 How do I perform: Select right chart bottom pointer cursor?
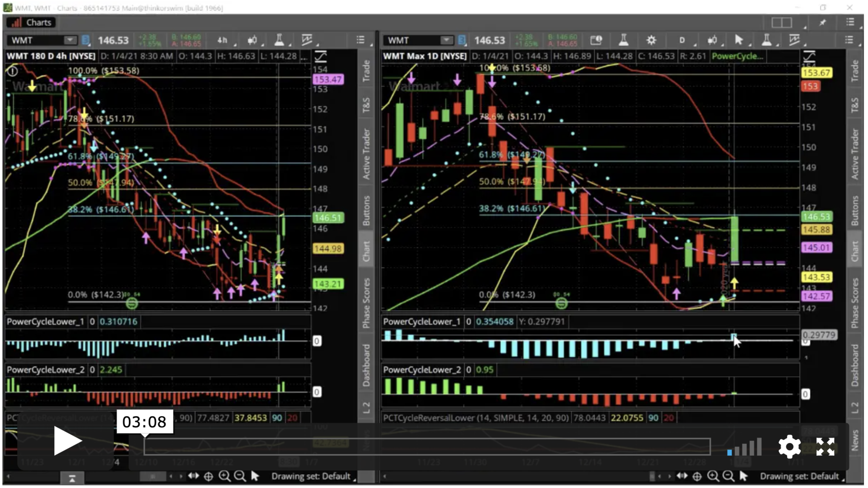[743, 476]
